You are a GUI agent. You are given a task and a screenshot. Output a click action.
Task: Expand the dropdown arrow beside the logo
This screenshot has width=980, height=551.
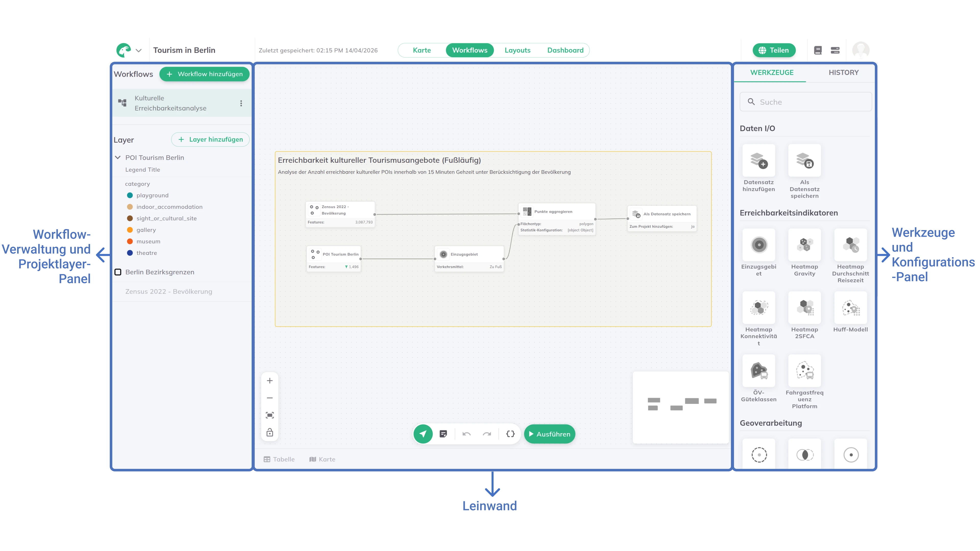click(x=139, y=51)
